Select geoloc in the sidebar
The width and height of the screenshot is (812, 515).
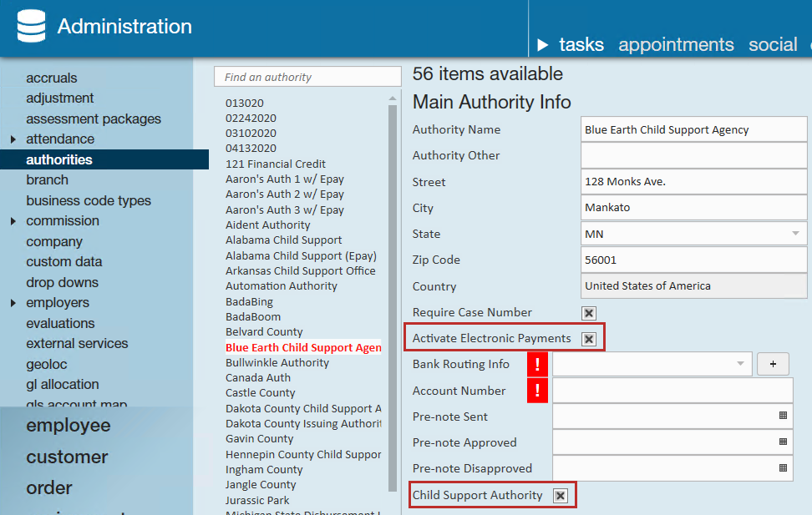click(x=47, y=364)
